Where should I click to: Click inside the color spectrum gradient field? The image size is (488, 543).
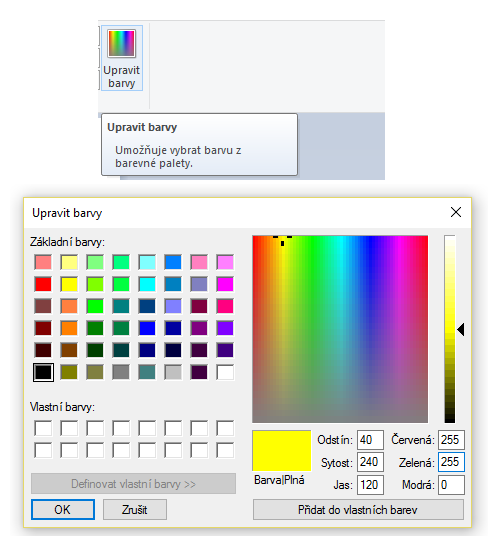point(340,329)
